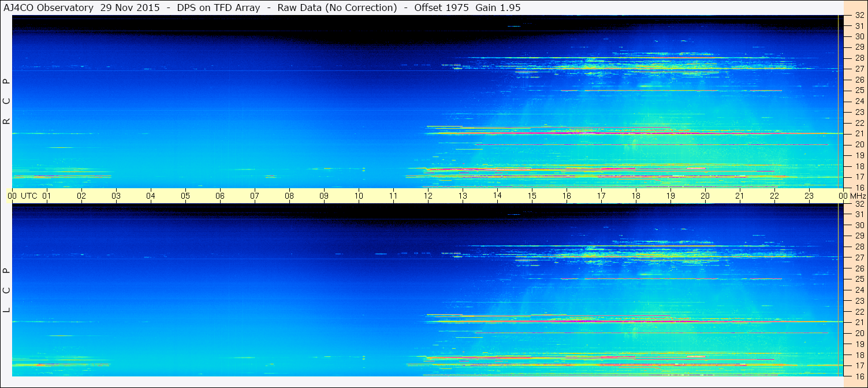Click the 30 MHz tick in LCP panel
Image resolution: width=868 pixels, height=388 pixels.
tap(859, 225)
